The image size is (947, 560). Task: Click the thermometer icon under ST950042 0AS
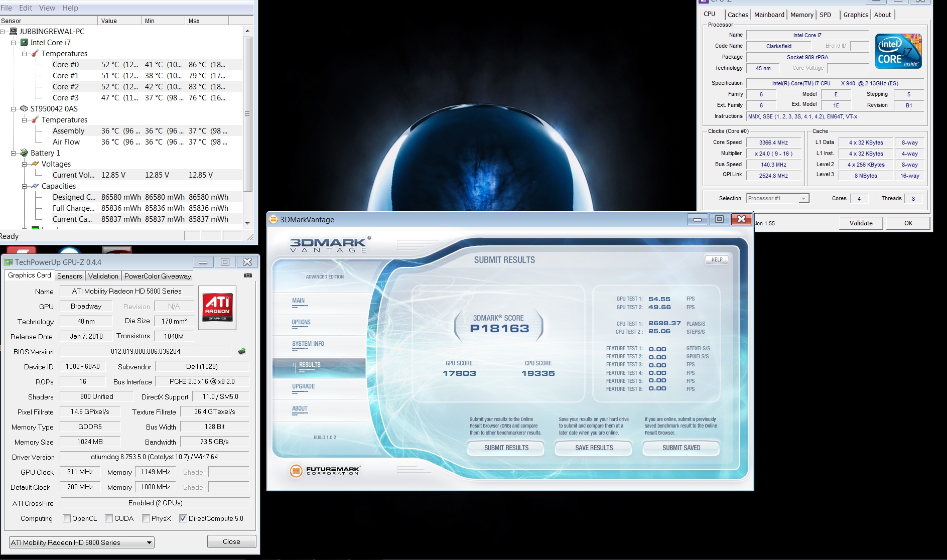pyautogui.click(x=35, y=119)
